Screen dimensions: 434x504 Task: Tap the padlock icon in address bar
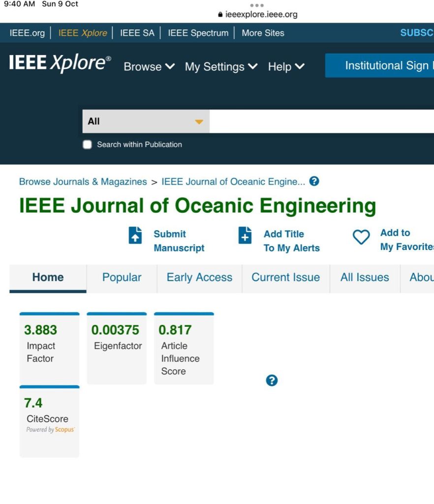(x=220, y=14)
